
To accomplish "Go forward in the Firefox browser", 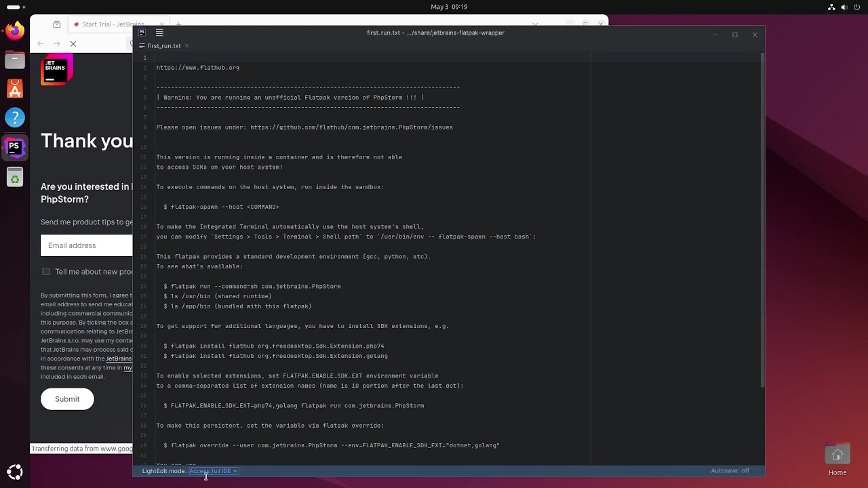I will point(57,44).
